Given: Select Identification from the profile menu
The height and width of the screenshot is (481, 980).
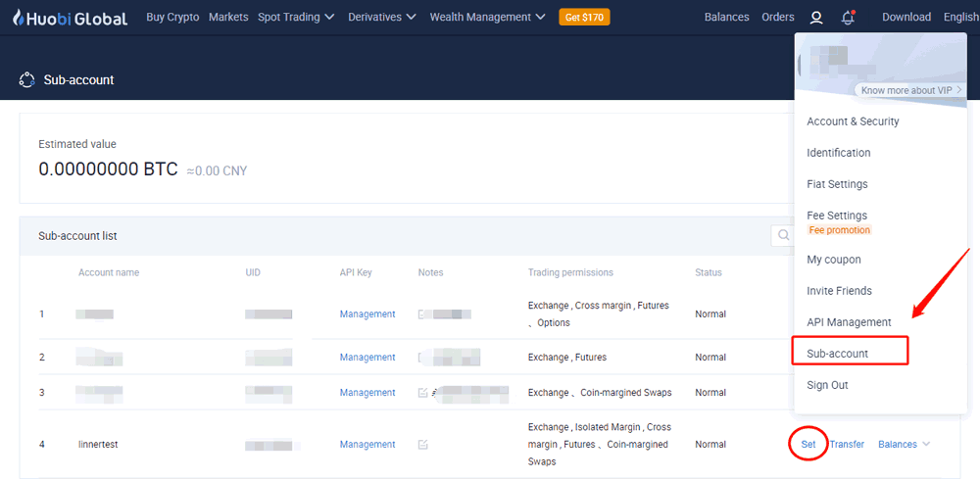Looking at the screenshot, I should coord(838,153).
